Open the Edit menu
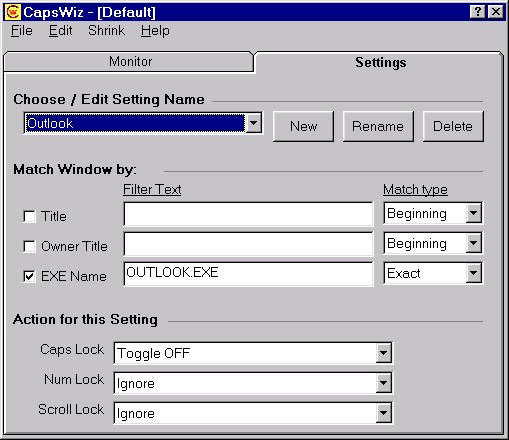Screen dimensions: 509x440 tap(60, 31)
